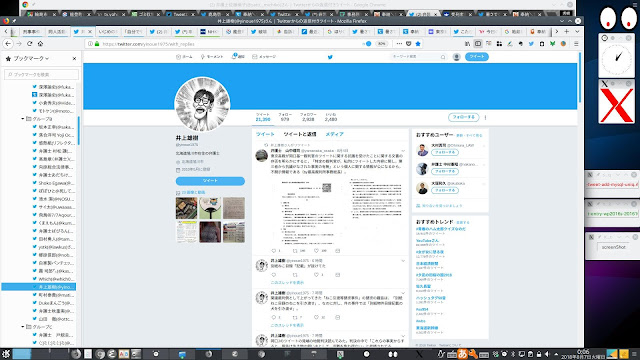Switch to the NHK browser tab
Viewport: 640px width, 360px height.
[209, 31]
